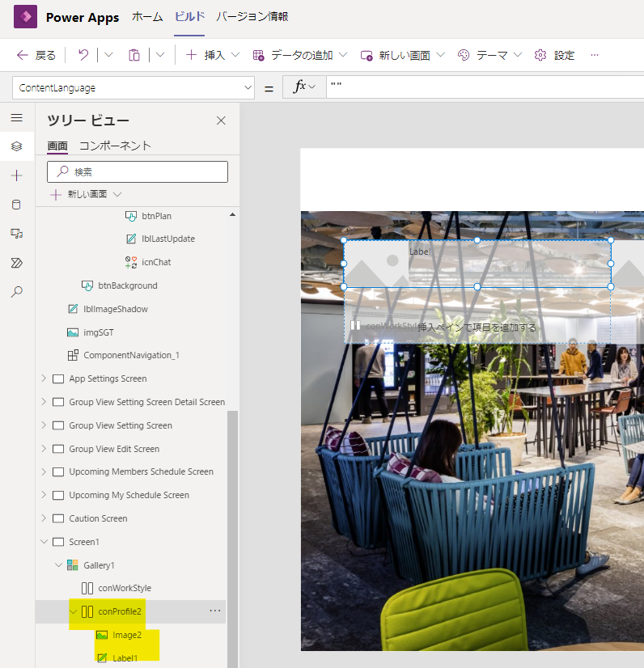
Task: Close the Tree View panel
Action: click(221, 120)
